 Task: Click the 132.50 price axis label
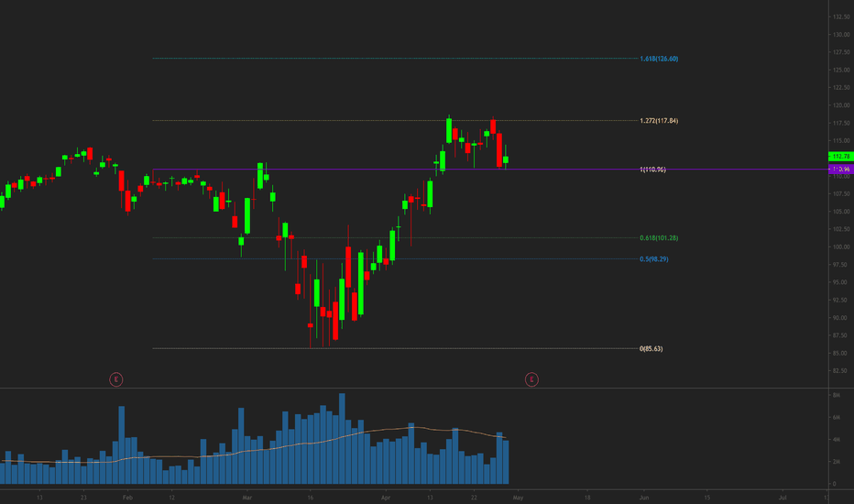click(x=841, y=16)
